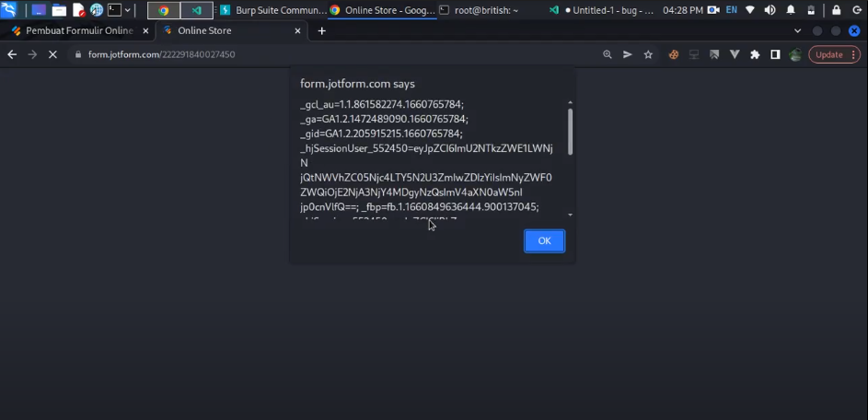The width and height of the screenshot is (868, 420).
Task: Switch to the Pembuat Formulir Online tab
Action: (72, 30)
